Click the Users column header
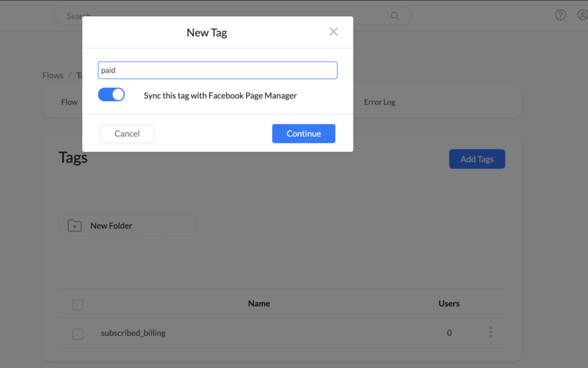 pos(449,303)
